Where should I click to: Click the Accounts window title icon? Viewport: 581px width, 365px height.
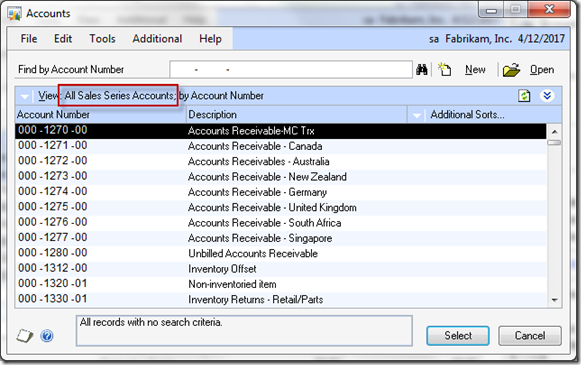pyautogui.click(x=14, y=14)
